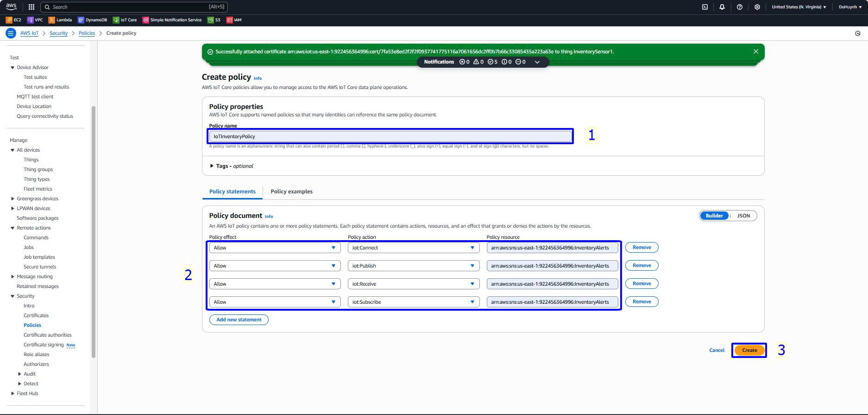
Task: Open the AWS services grid menu
Action: pos(31,7)
